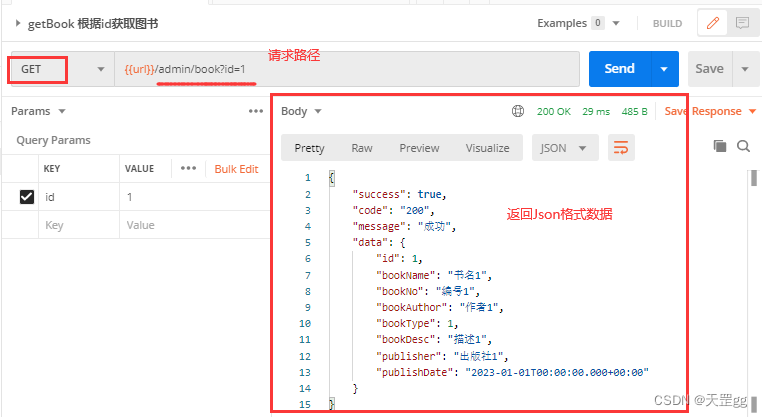Screen dimensions: 762x417
Task: Uncheck the id parameter checkbox
Action: (27, 197)
